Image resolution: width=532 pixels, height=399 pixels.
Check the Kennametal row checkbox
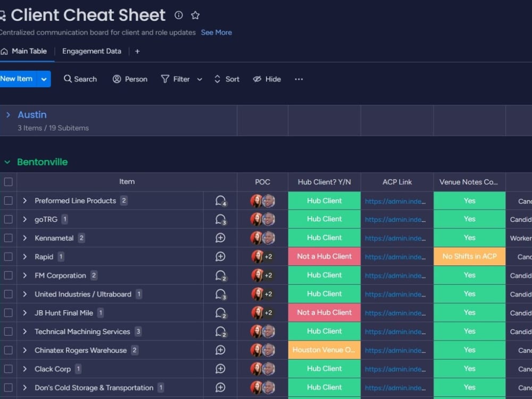click(9, 238)
